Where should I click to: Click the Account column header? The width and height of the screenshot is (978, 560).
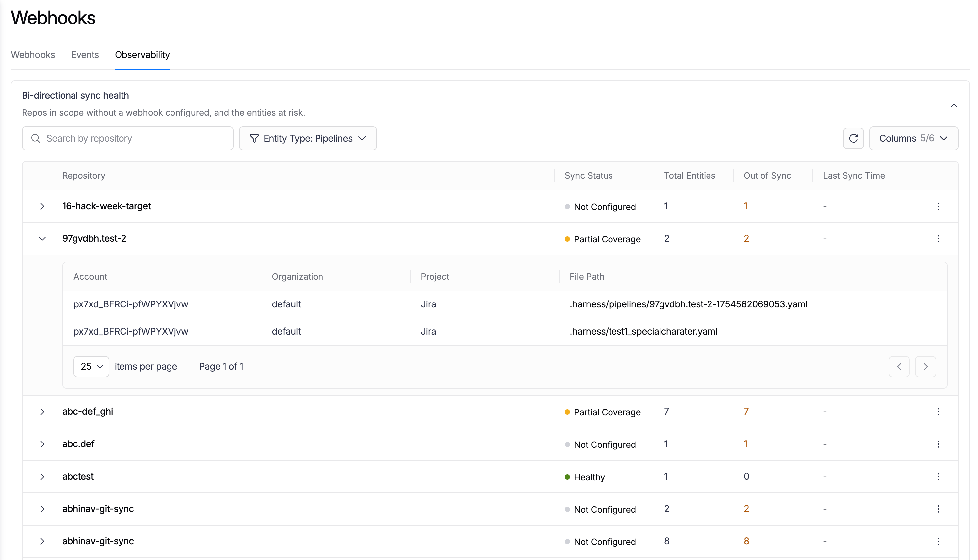[90, 277]
